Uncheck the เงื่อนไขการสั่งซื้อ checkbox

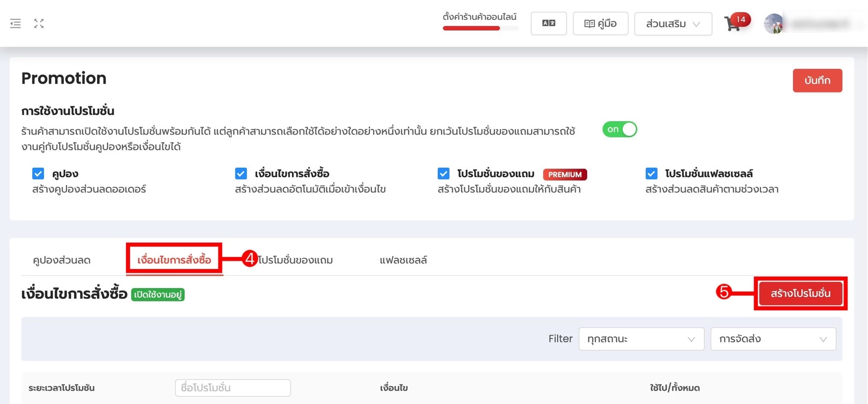point(241,173)
